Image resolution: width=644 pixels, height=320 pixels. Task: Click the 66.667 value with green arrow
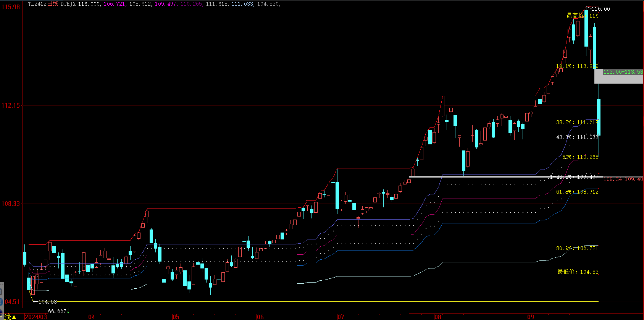coord(58,311)
